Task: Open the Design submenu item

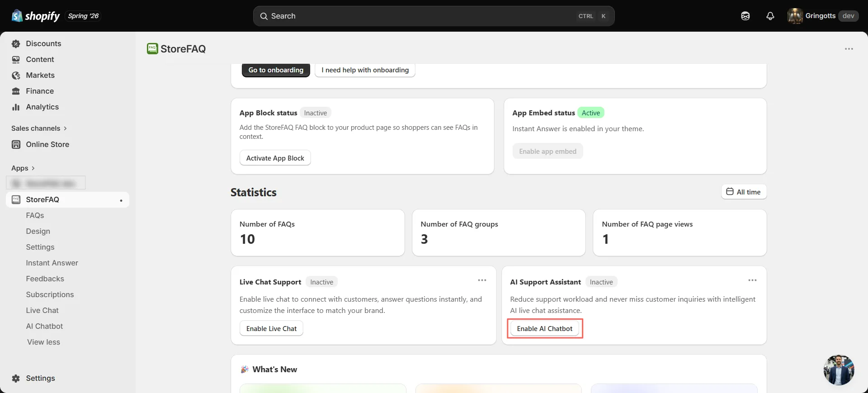Action: 38,231
